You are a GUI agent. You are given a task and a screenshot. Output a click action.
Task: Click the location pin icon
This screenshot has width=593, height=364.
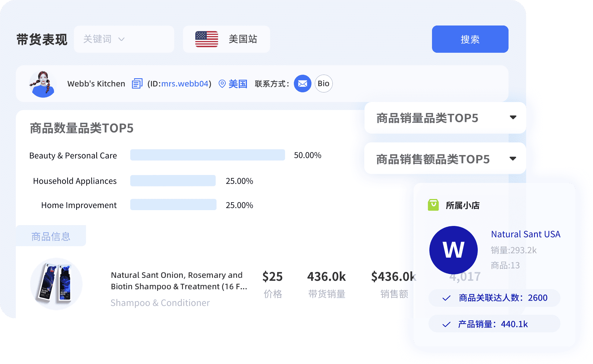pos(222,84)
